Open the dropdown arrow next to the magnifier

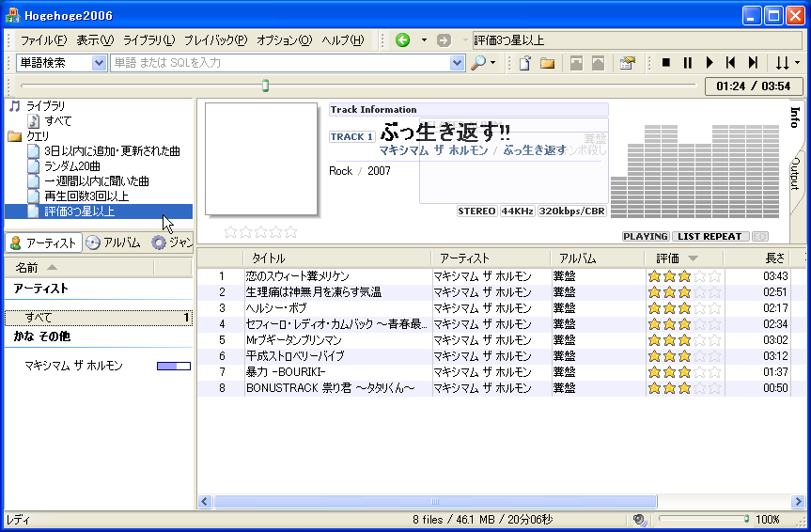tap(493, 63)
